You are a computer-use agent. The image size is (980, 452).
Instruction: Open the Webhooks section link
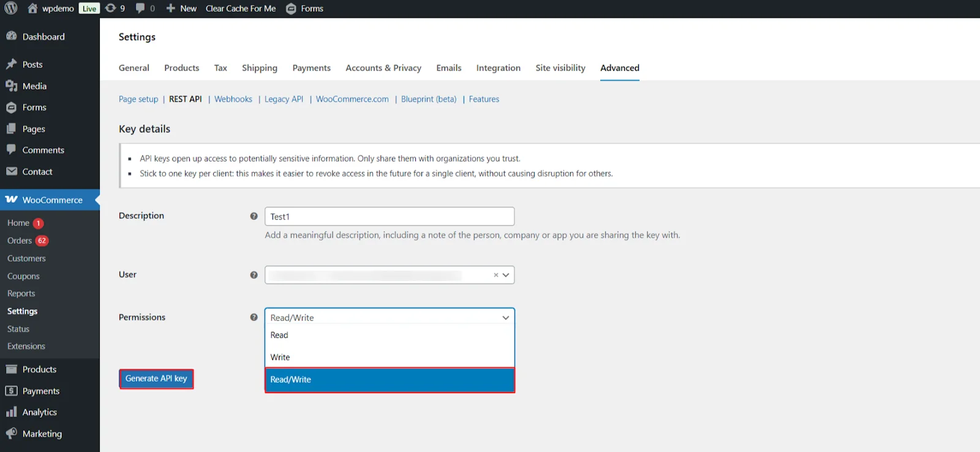[233, 99]
